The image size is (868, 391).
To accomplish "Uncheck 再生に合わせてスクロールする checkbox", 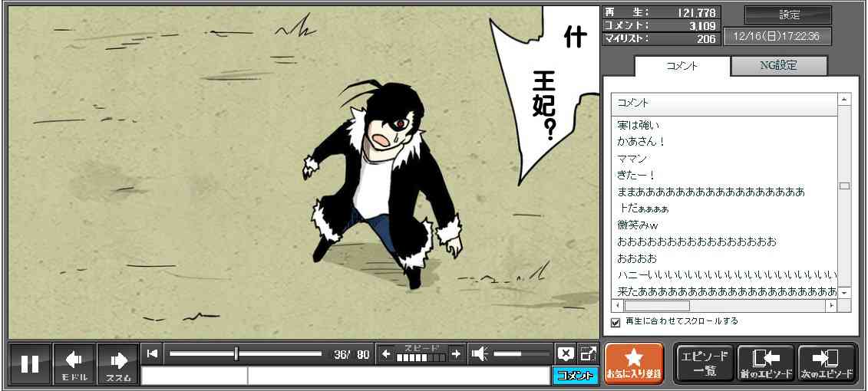I will [616, 322].
